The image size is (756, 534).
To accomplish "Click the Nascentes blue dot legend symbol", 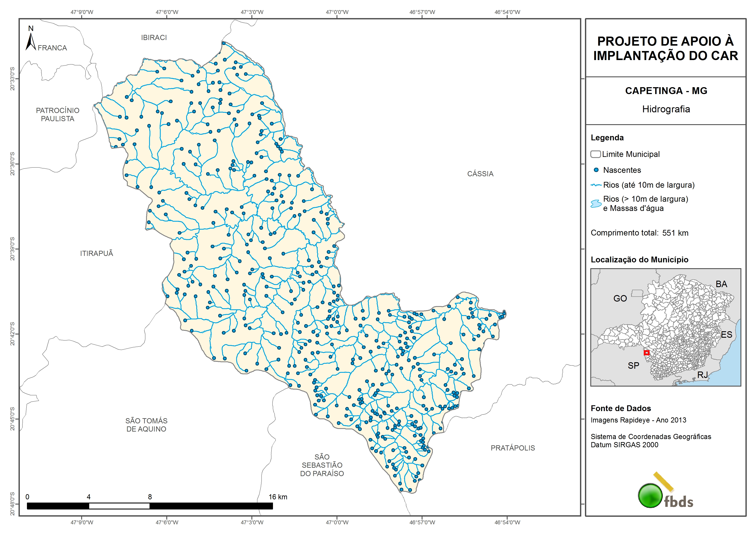I will coord(596,170).
